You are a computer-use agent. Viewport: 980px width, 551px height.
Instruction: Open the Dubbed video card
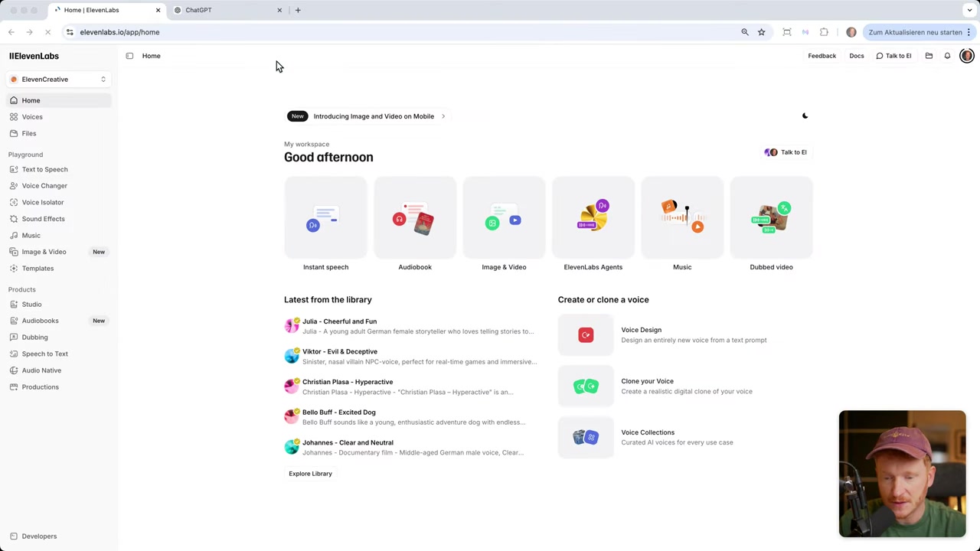coord(771,224)
